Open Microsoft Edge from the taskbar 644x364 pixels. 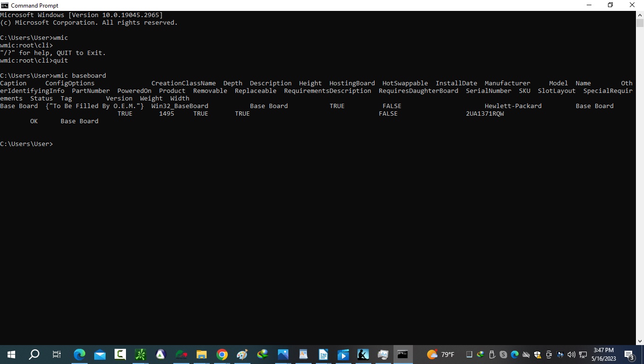pos(80,355)
